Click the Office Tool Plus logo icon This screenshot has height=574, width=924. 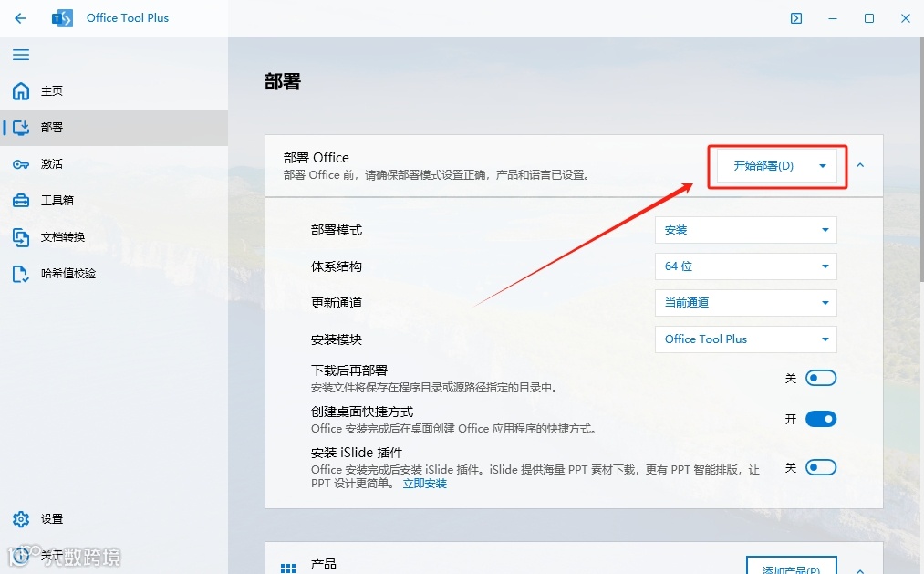pos(62,18)
